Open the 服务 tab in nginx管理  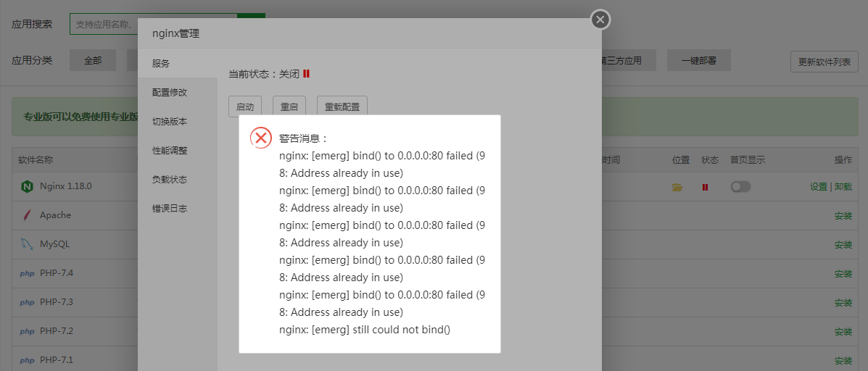click(178, 64)
